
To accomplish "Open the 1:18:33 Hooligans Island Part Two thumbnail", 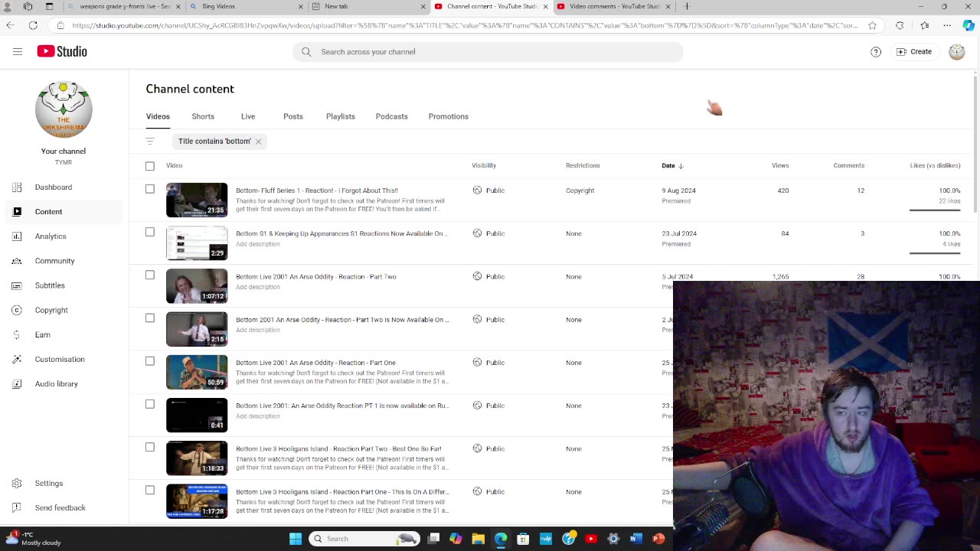I will click(x=197, y=458).
